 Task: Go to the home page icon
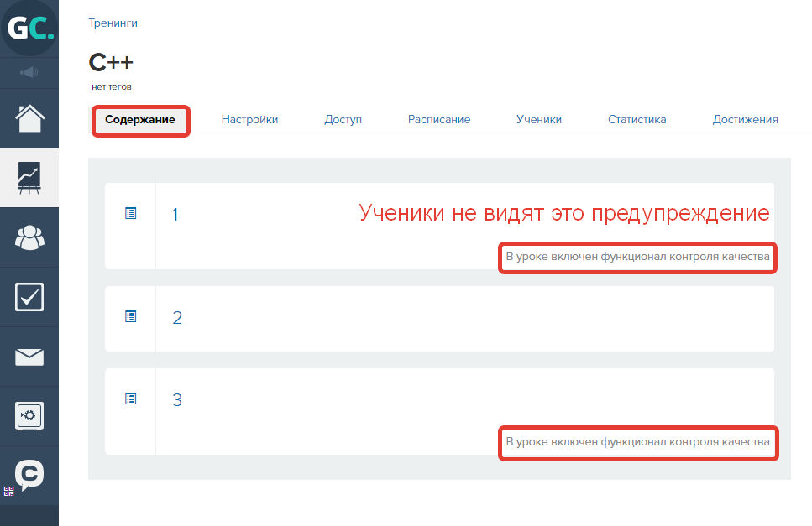point(29,118)
